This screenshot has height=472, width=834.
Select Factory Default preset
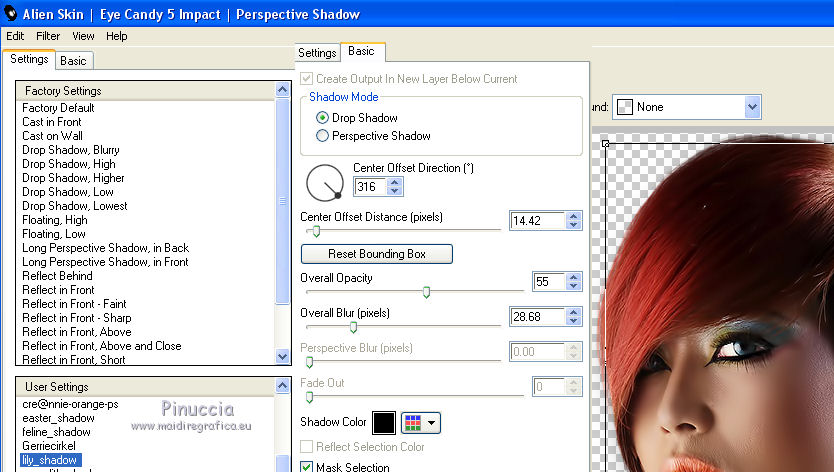(x=58, y=108)
